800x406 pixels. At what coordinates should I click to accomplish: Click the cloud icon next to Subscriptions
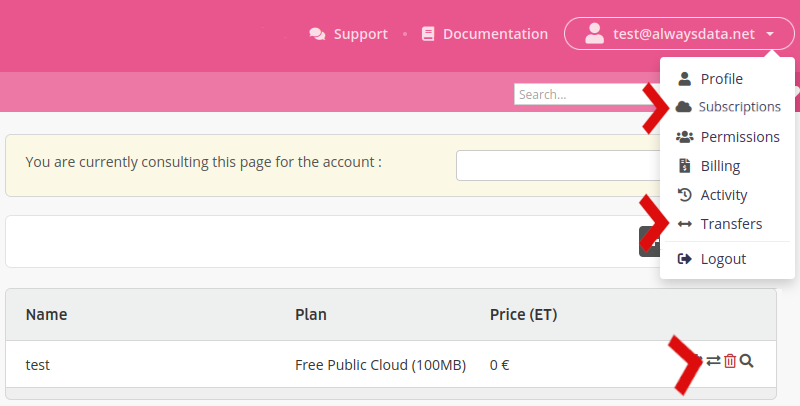684,106
